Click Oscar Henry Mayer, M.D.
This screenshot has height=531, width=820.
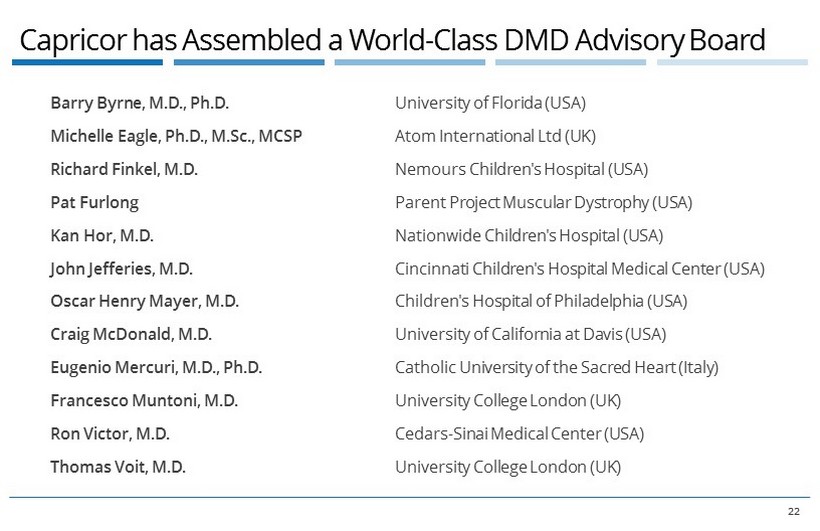point(144,301)
